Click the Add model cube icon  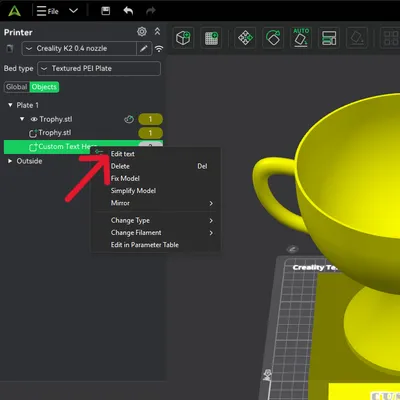click(x=183, y=38)
